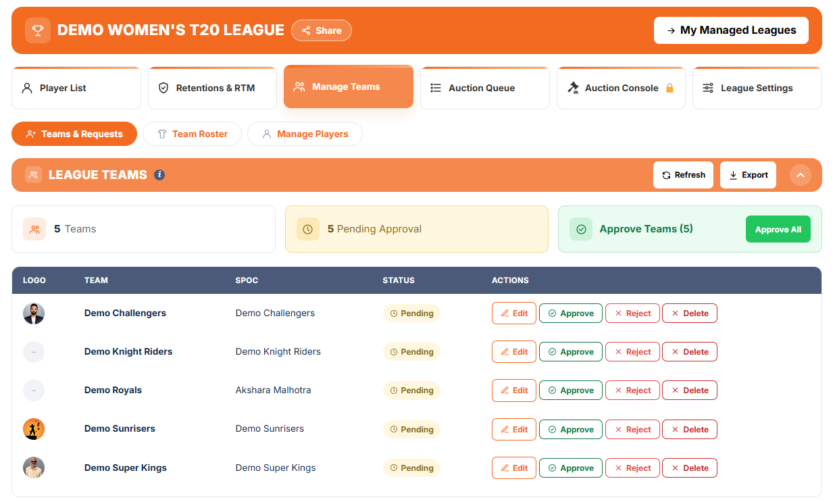Delete the Demo Knight Riders team

(x=690, y=352)
